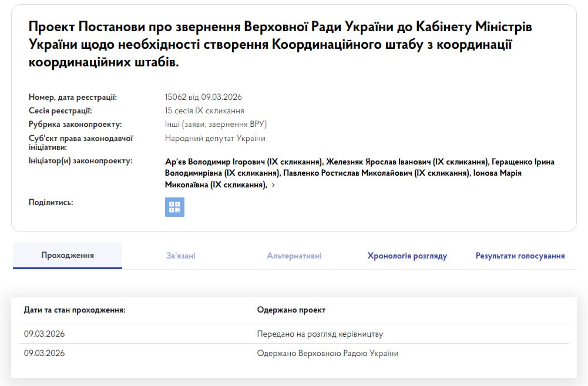Select initiator Павленко Ростислав Миколайович

(x=376, y=173)
